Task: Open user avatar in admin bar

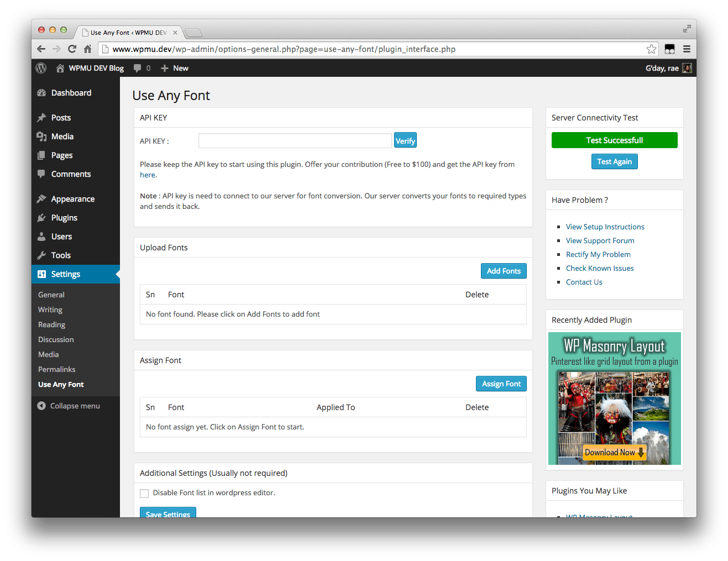Action: point(687,68)
